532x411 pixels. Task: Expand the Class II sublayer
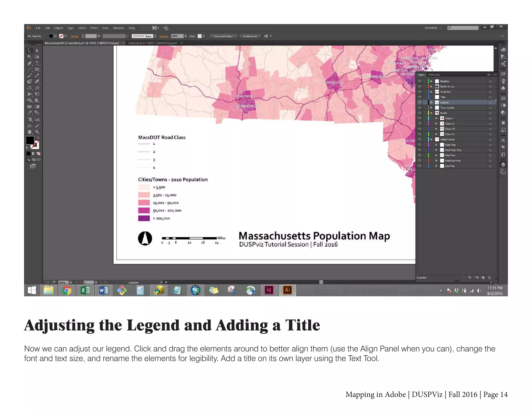click(436, 124)
